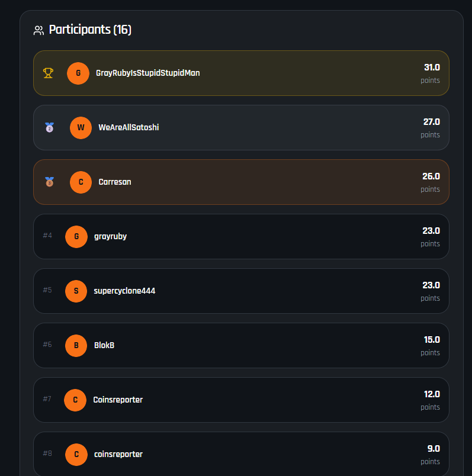This screenshot has height=476, width=472.
Task: Click WeAreAllSatoshi's W avatar
Action: [x=81, y=127]
